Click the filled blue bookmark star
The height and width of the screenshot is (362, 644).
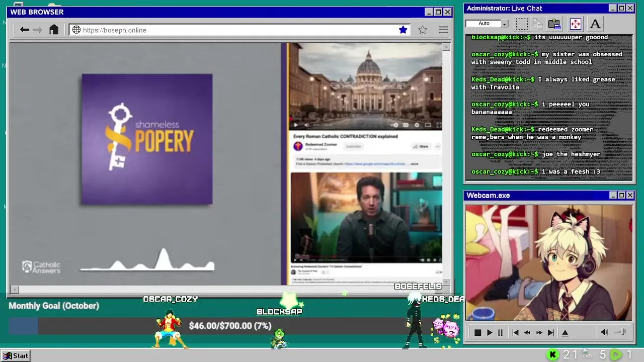click(403, 30)
